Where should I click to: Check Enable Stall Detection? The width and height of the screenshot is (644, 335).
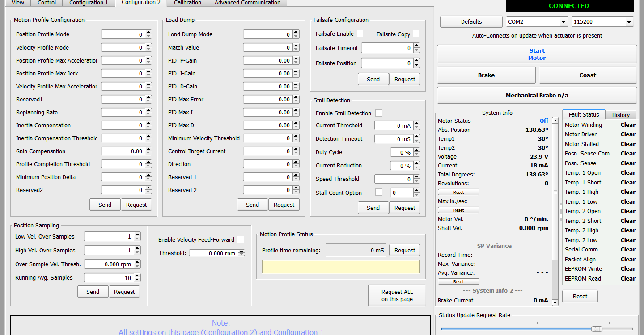pyautogui.click(x=379, y=113)
